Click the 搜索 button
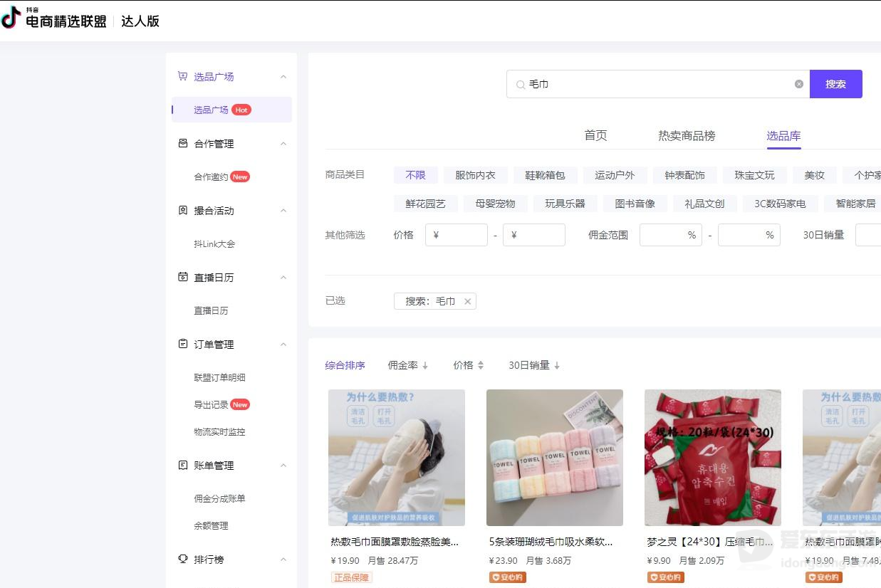This screenshot has width=881, height=588. tap(836, 84)
